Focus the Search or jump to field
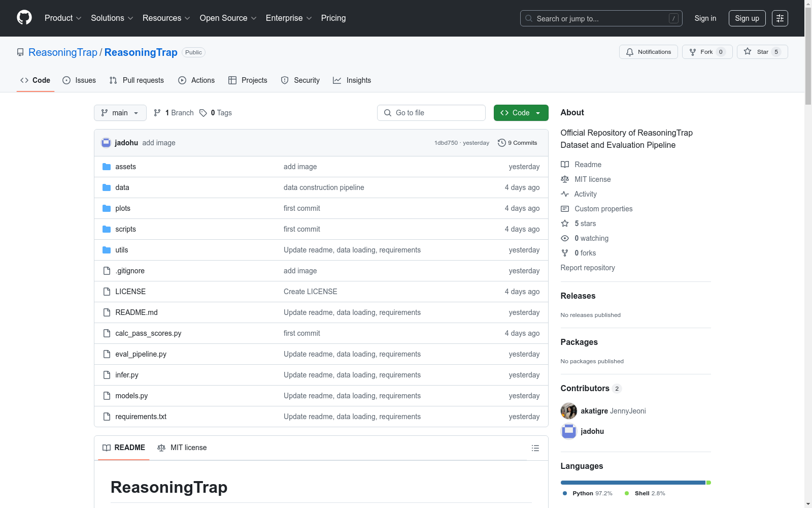Screen dimensions: 812x508 pyautogui.click(x=601, y=18)
